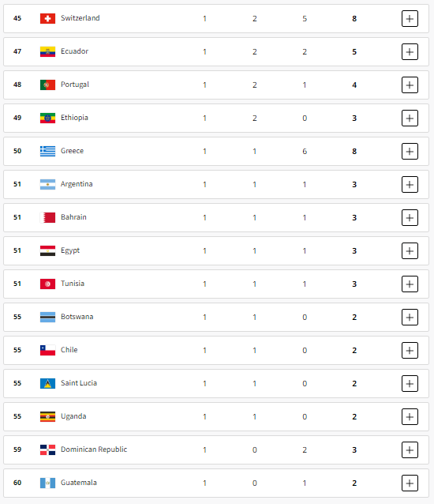Image resolution: width=434 pixels, height=504 pixels.
Task: Click the Guatemala flag icon
Action: [47, 483]
